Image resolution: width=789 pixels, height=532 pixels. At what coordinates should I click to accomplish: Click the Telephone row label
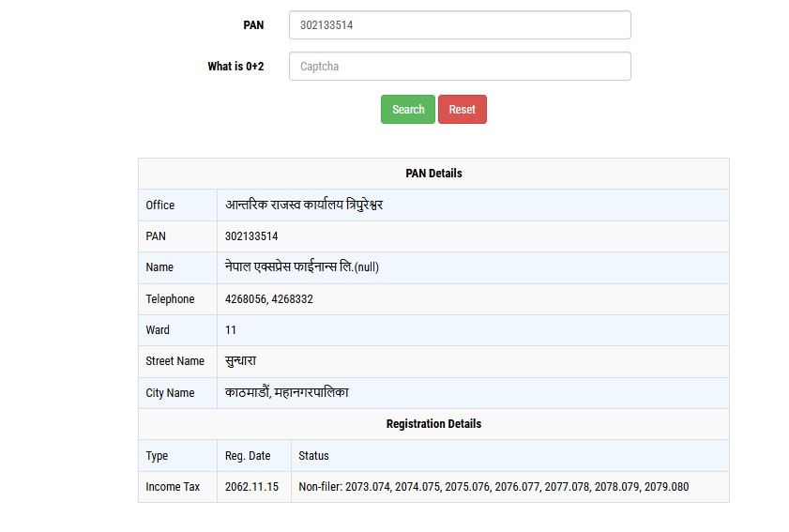[170, 299]
